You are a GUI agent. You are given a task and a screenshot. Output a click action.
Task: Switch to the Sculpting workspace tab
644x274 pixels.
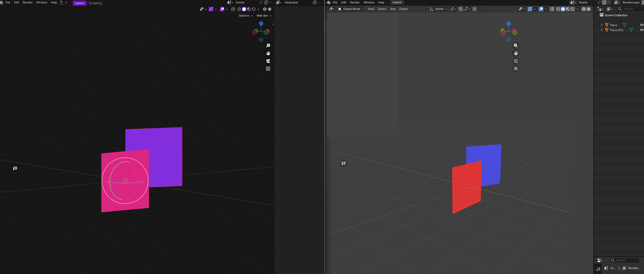pos(95,3)
